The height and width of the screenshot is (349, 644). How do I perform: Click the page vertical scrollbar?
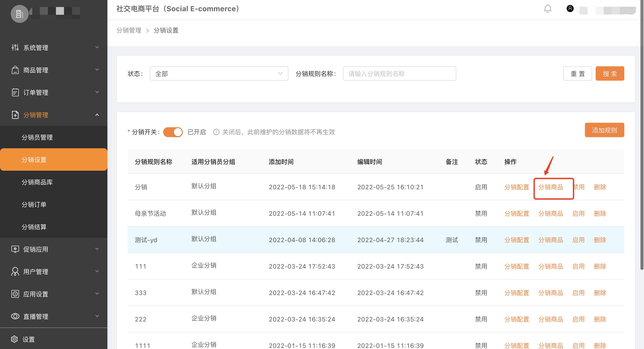pyautogui.click(x=642, y=135)
